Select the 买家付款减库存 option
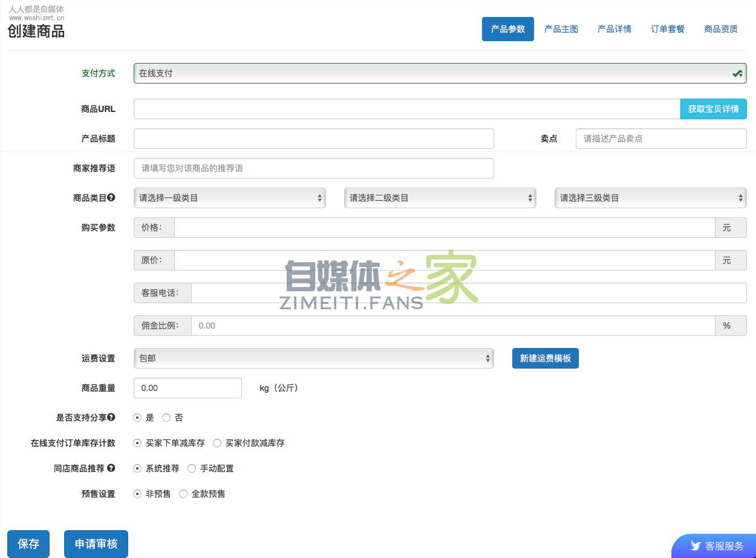This screenshot has width=756, height=558. click(x=217, y=442)
